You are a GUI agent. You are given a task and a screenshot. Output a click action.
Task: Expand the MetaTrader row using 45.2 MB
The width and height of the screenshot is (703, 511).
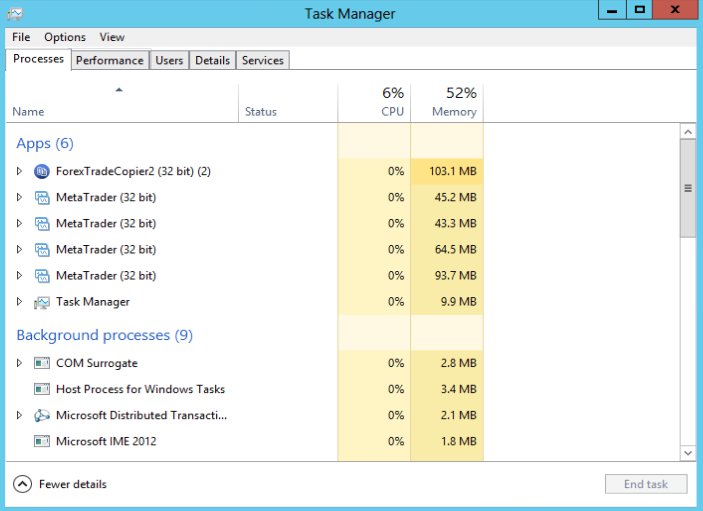19,197
